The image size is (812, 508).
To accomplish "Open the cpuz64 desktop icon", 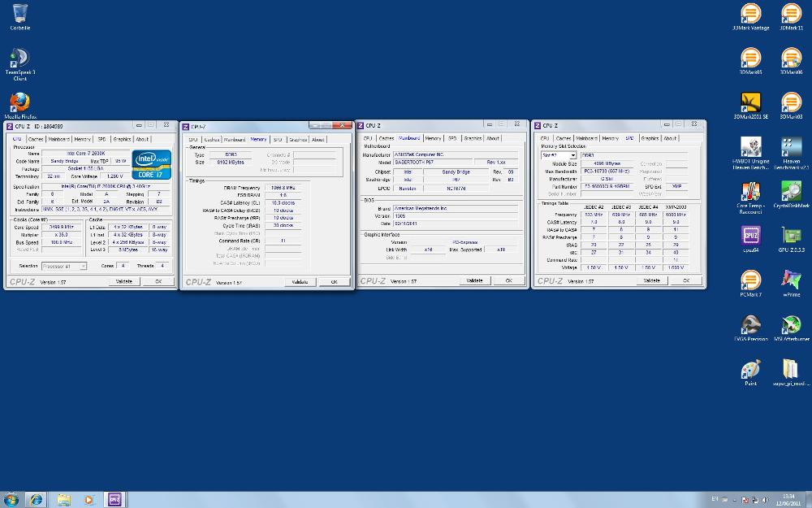I will (x=750, y=239).
